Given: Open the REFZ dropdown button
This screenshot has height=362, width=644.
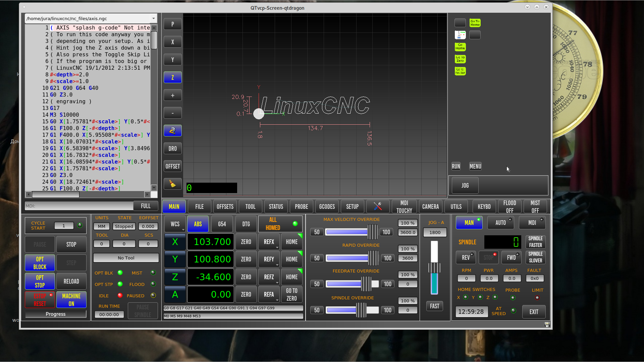Looking at the screenshot, I should click(269, 277).
